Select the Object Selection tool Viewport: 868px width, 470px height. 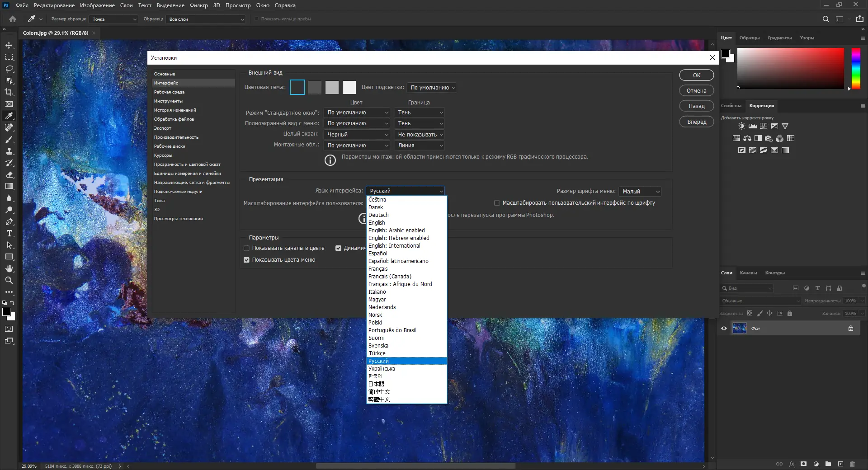(x=9, y=81)
